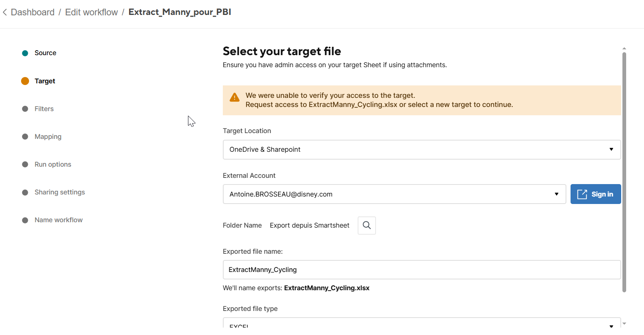Click the folder search magnifier icon

click(367, 226)
